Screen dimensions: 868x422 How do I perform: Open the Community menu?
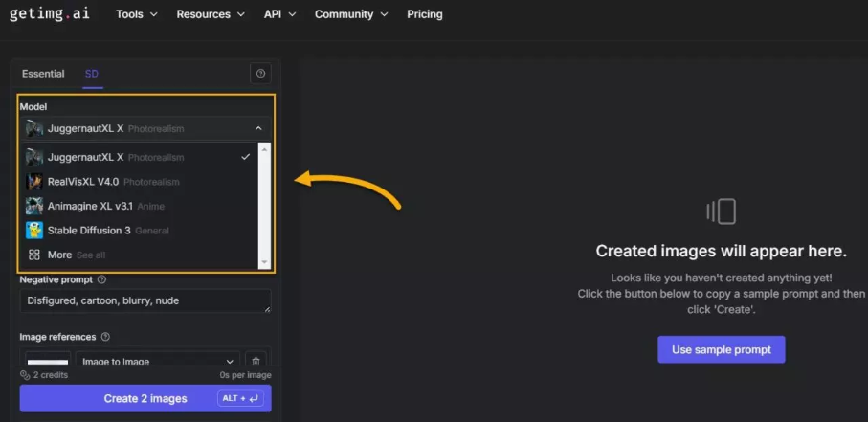(x=351, y=14)
